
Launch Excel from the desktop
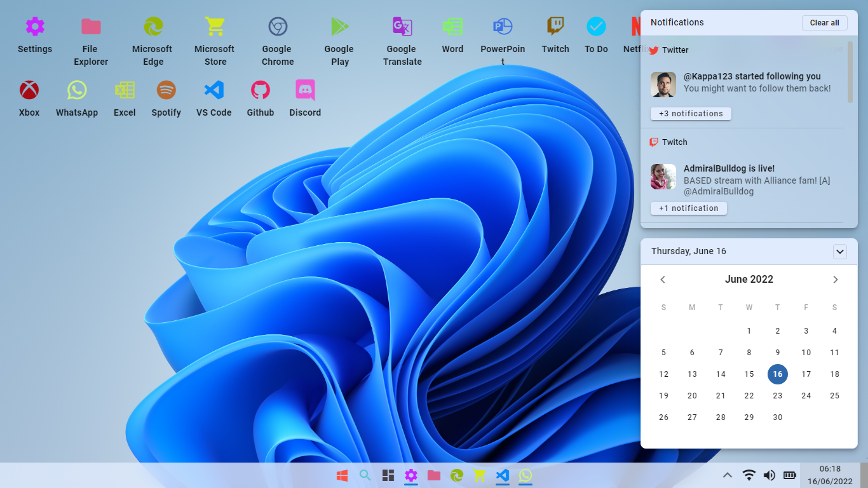point(125,99)
